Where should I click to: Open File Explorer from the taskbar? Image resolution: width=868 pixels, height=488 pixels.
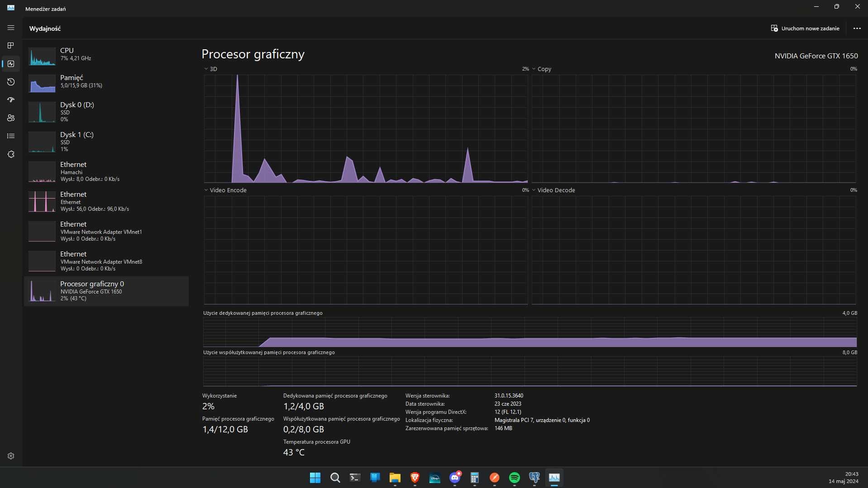[x=395, y=478]
